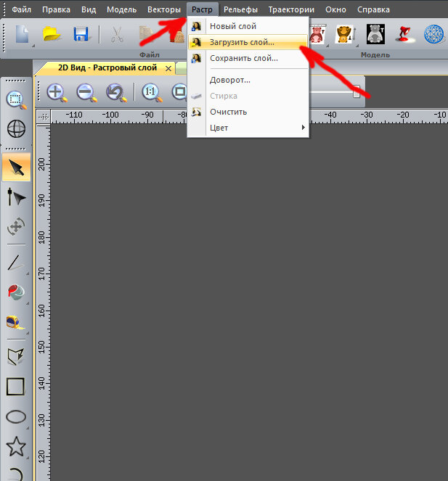Click the open folder icon
Image resolution: width=448 pixels, height=481 pixels.
(x=52, y=34)
